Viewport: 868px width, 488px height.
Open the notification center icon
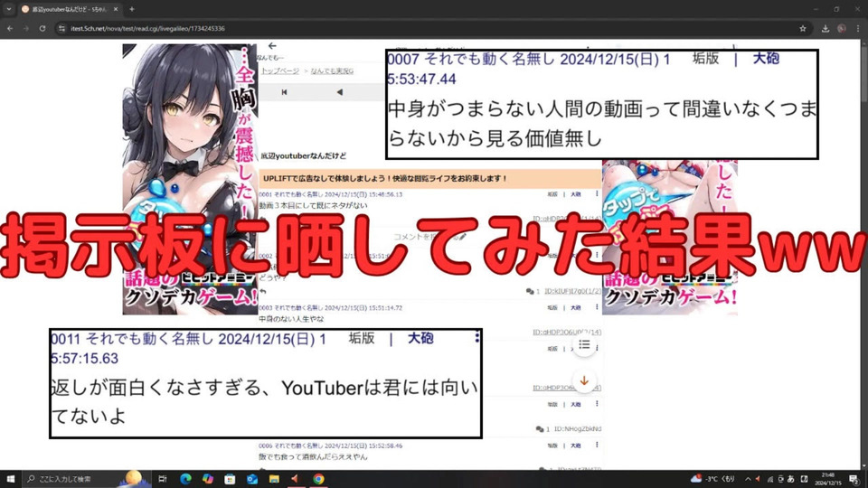[x=854, y=479]
